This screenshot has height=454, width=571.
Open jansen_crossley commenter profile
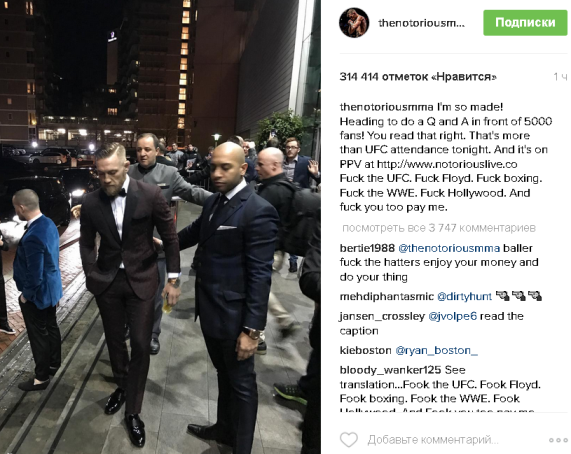click(382, 316)
